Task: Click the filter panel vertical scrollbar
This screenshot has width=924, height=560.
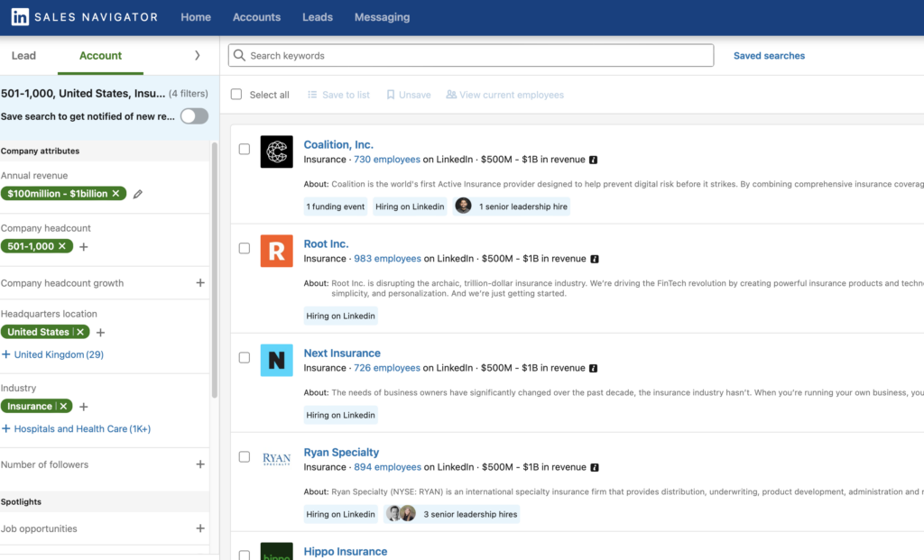Action: (x=215, y=270)
